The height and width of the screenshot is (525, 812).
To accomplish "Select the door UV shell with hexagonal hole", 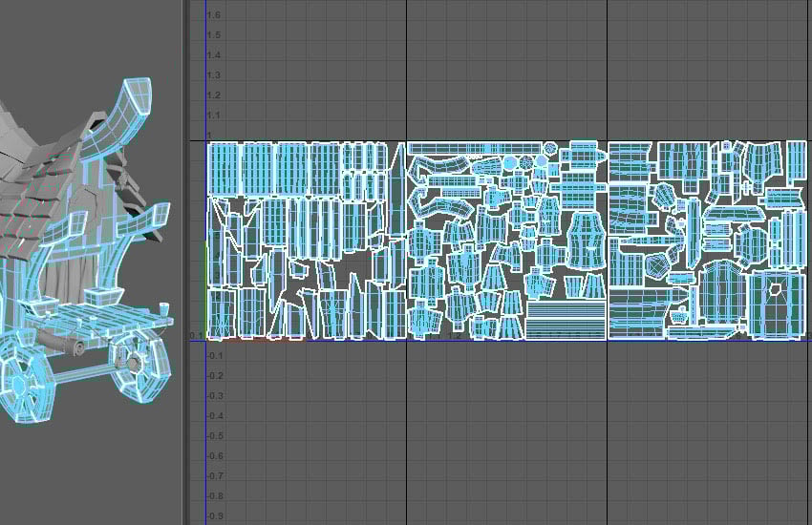I will pos(776,304).
